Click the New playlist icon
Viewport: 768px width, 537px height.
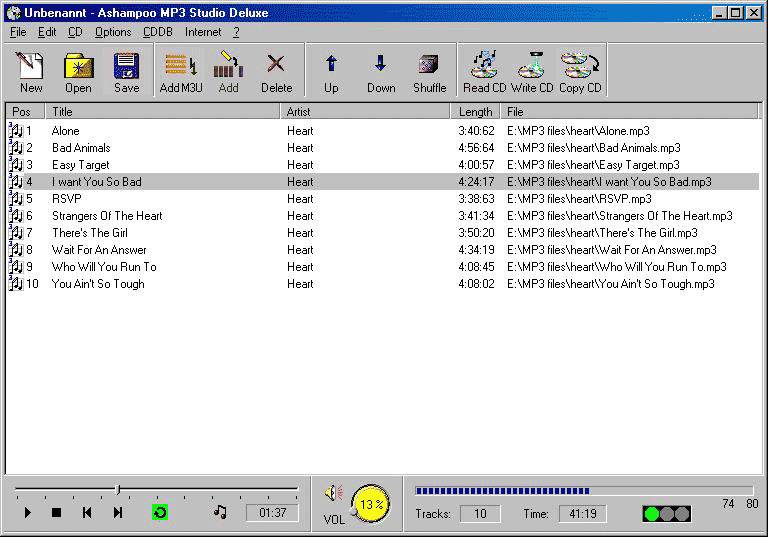coord(31,72)
